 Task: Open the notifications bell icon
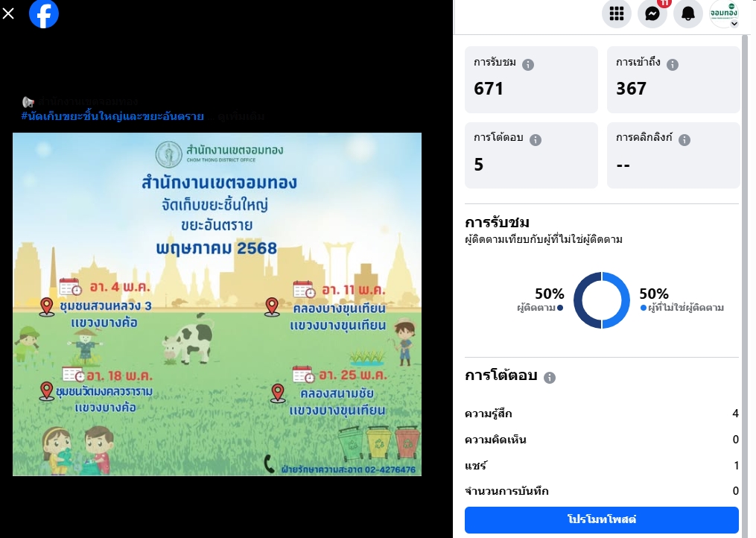pos(688,13)
